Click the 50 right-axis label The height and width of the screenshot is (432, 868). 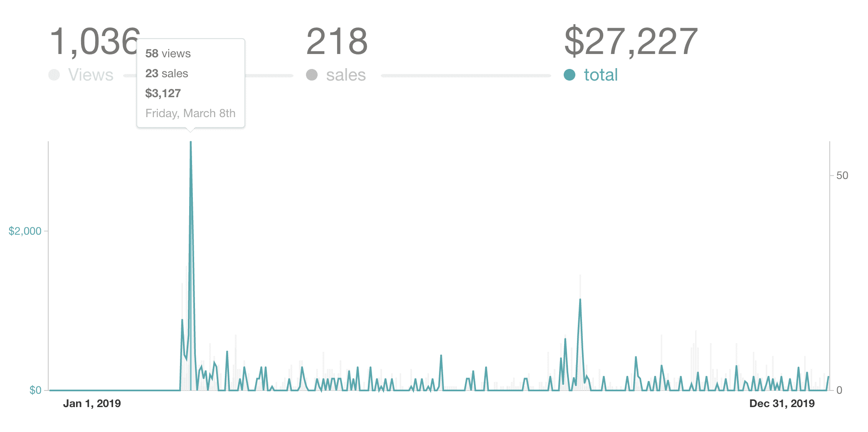tap(842, 175)
